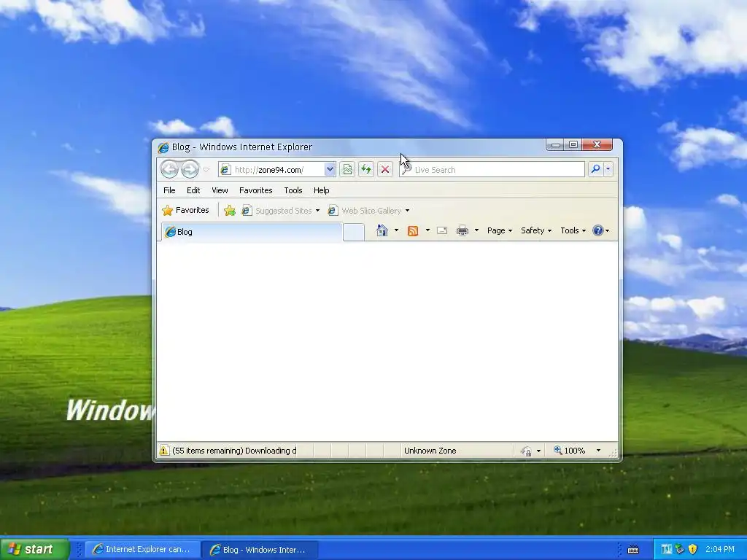
Task: Click the green Refresh arrows icon
Action: coord(366,169)
